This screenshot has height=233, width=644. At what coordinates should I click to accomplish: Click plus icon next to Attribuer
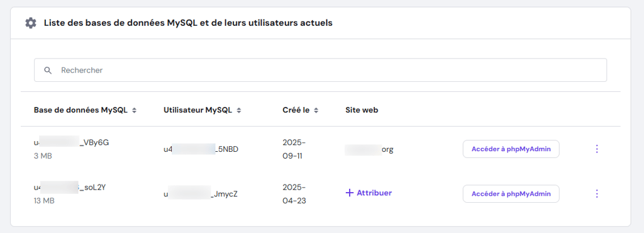tap(350, 193)
